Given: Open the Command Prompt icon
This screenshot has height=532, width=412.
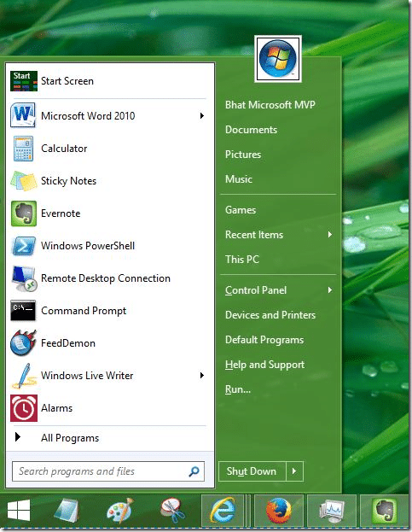Looking at the screenshot, I should tap(23, 311).
